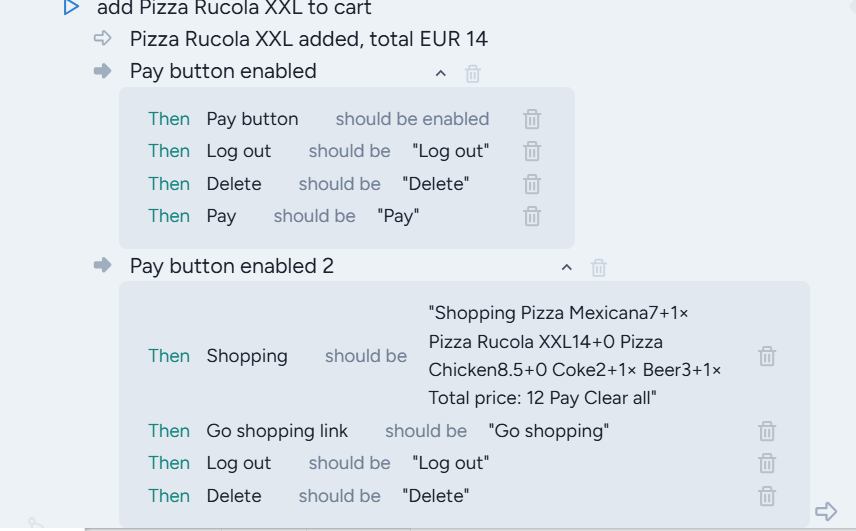This screenshot has height=531, width=856.
Task: Select the 'Pizza Rucola XXL added' step
Action: 308,39
